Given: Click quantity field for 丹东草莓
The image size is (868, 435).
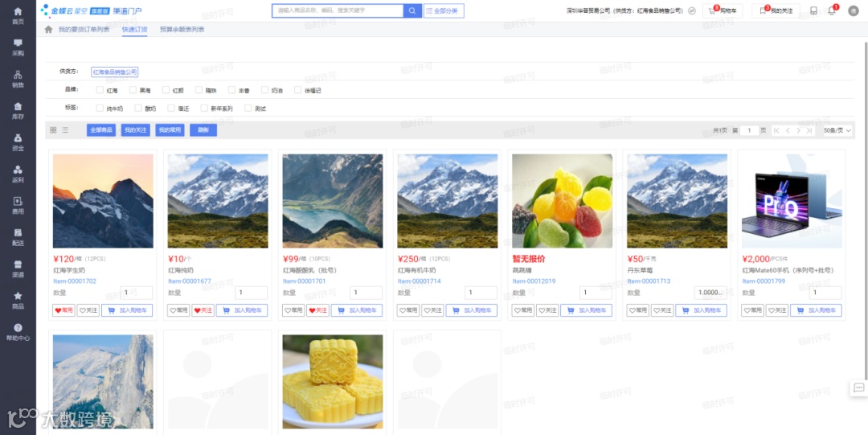Looking at the screenshot, I should 710,293.
